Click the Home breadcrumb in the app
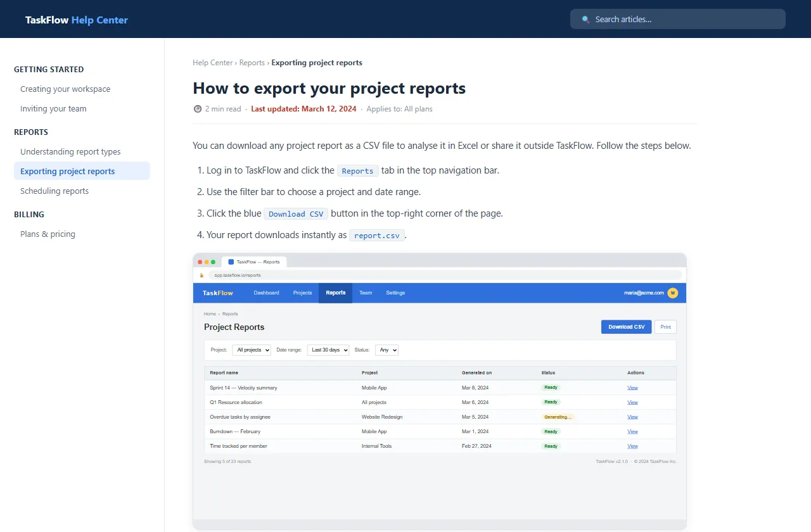 click(x=210, y=313)
